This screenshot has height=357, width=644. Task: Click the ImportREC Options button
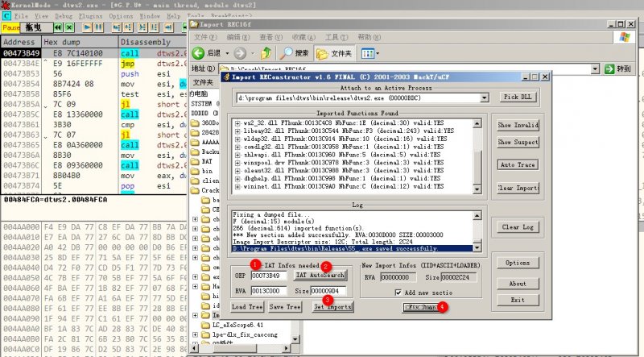click(x=518, y=263)
